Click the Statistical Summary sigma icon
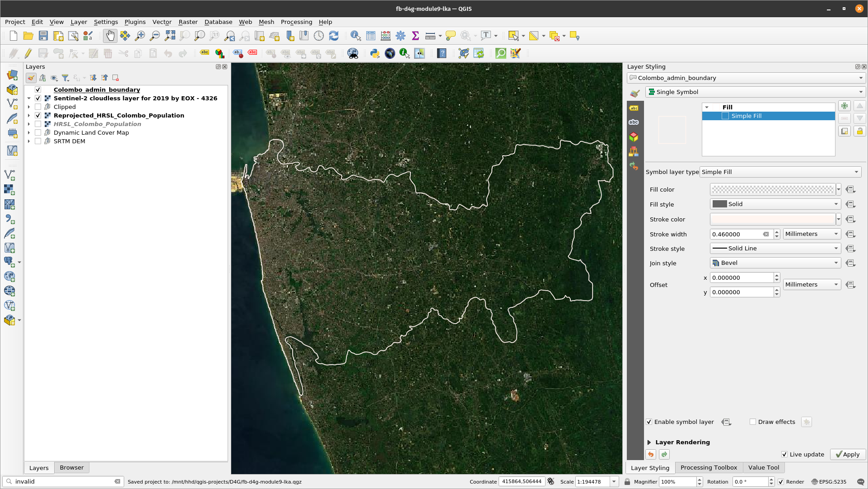 click(415, 36)
